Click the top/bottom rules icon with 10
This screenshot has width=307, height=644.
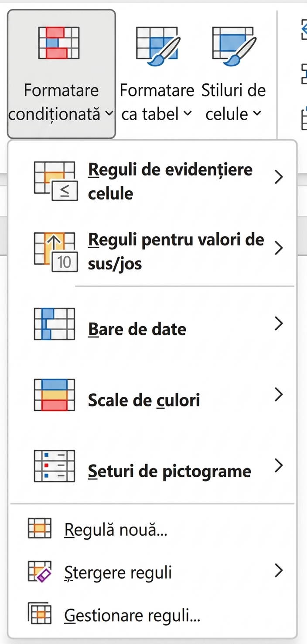(x=55, y=252)
